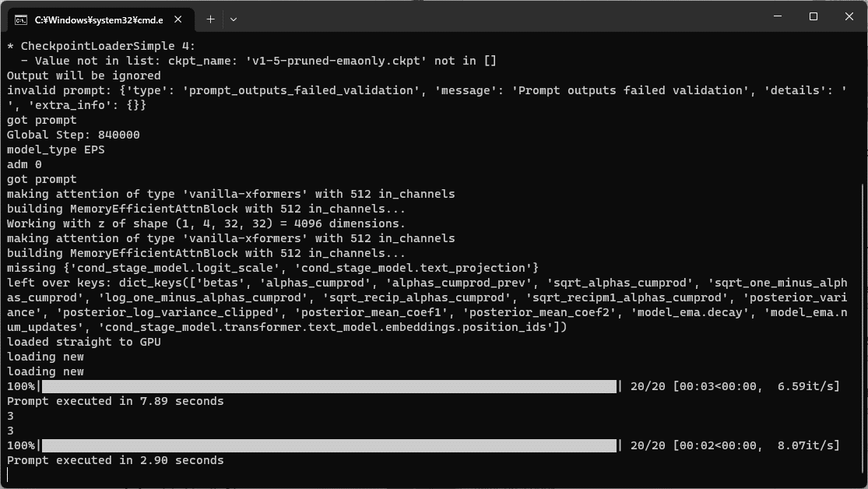Click the progress bar showing 8.07it/s
The height and width of the screenshot is (489, 868).
(x=329, y=446)
